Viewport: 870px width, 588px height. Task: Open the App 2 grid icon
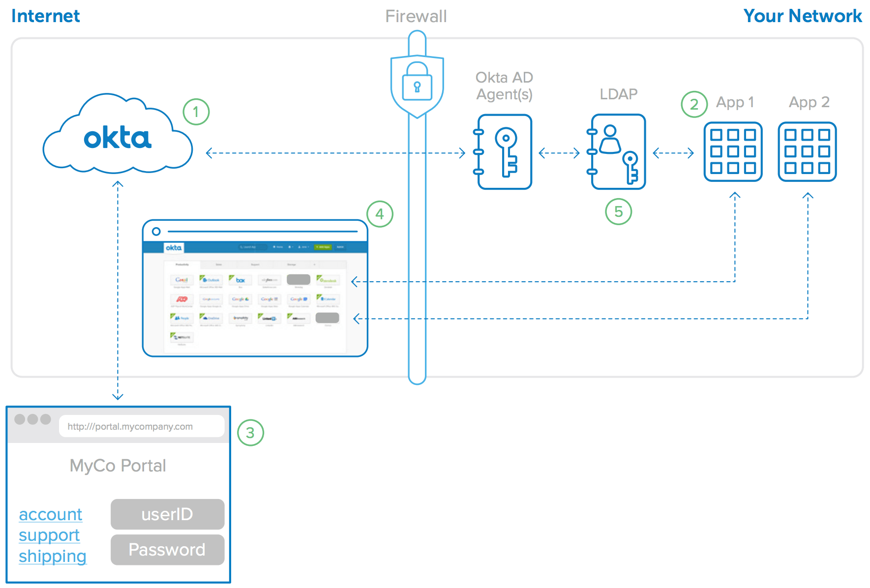(x=808, y=152)
